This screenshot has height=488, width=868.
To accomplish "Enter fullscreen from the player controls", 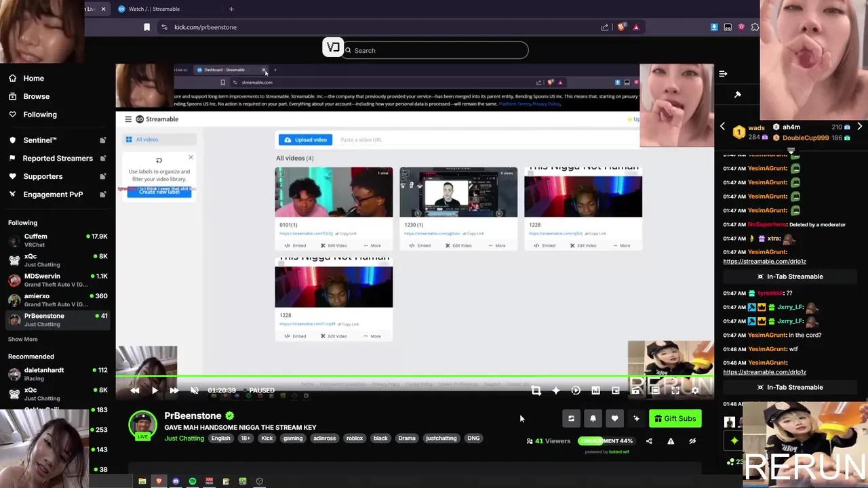I will click(675, 390).
